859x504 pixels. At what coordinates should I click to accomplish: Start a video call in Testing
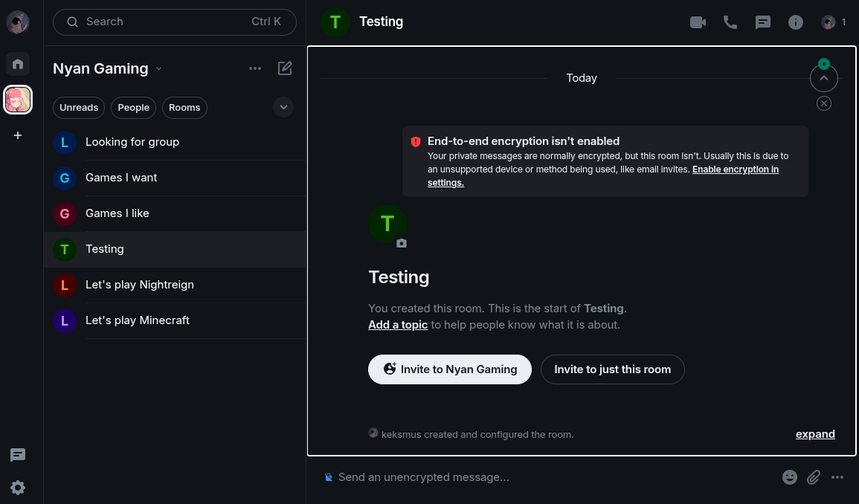698,22
